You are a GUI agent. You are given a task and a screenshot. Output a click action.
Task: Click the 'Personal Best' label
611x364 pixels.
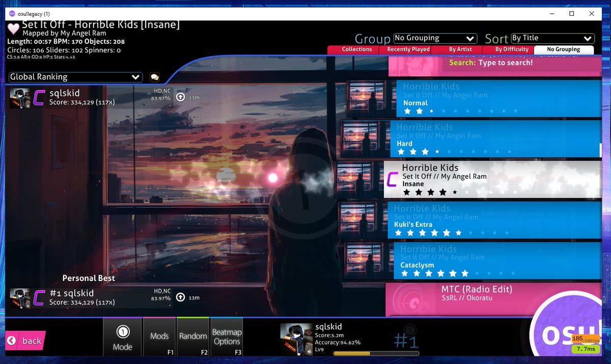point(89,278)
